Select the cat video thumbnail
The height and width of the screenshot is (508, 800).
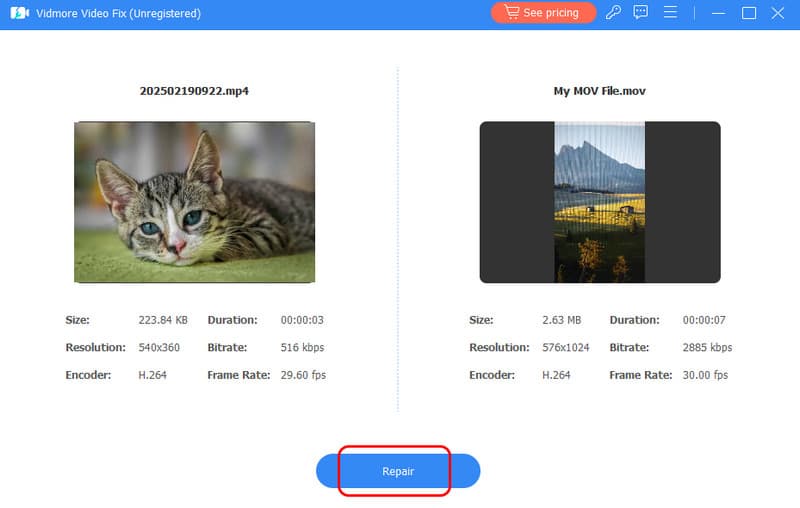(194, 202)
